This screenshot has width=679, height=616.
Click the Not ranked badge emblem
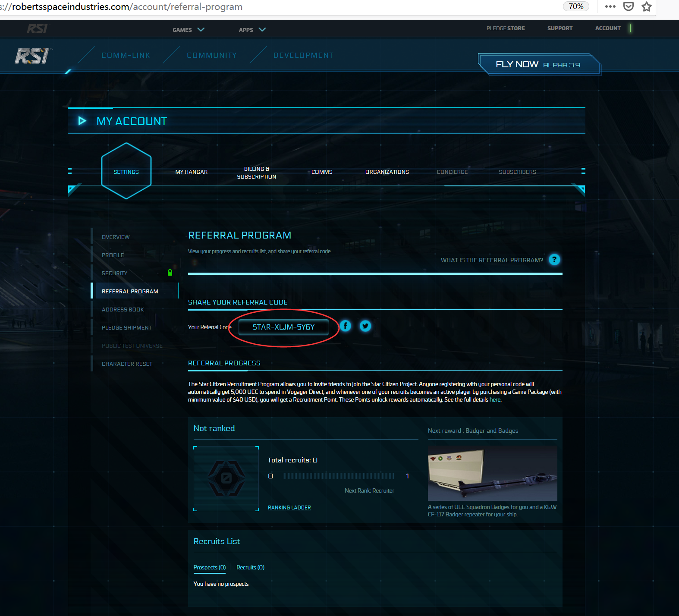[x=226, y=478]
